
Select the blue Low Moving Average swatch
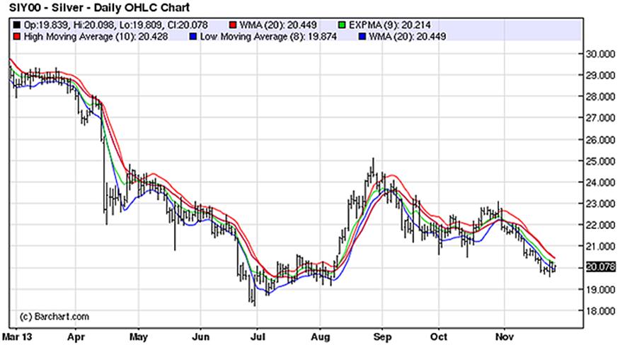tap(193, 34)
